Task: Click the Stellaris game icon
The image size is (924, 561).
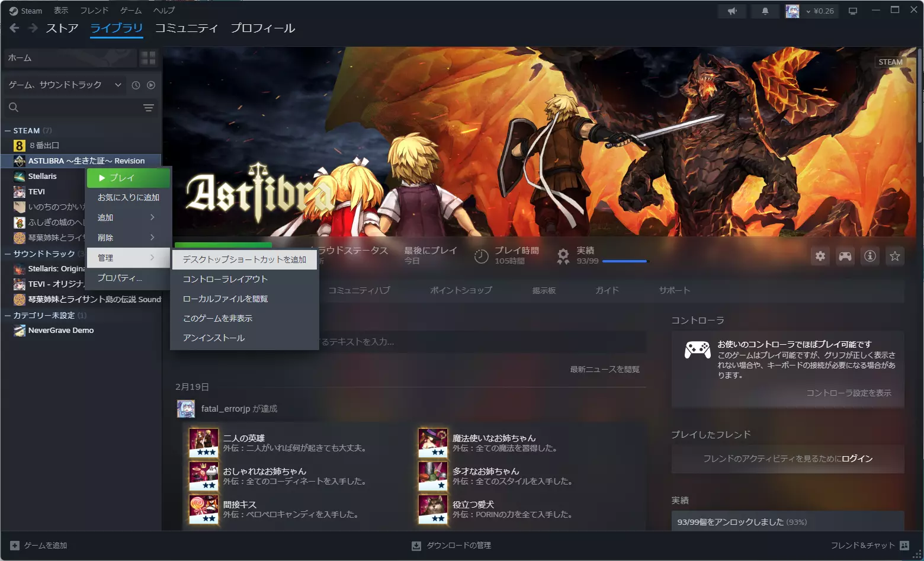Action: [20, 177]
